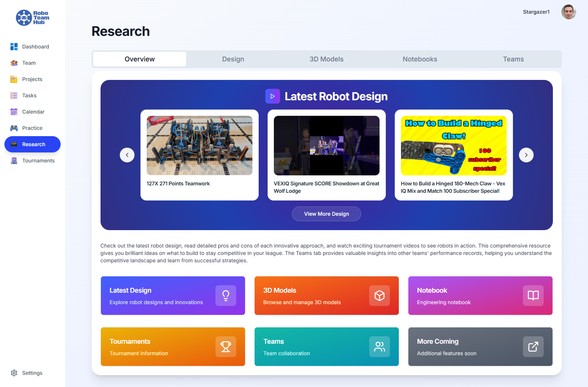
Task: Open the Teams card title
Action: [273, 341]
